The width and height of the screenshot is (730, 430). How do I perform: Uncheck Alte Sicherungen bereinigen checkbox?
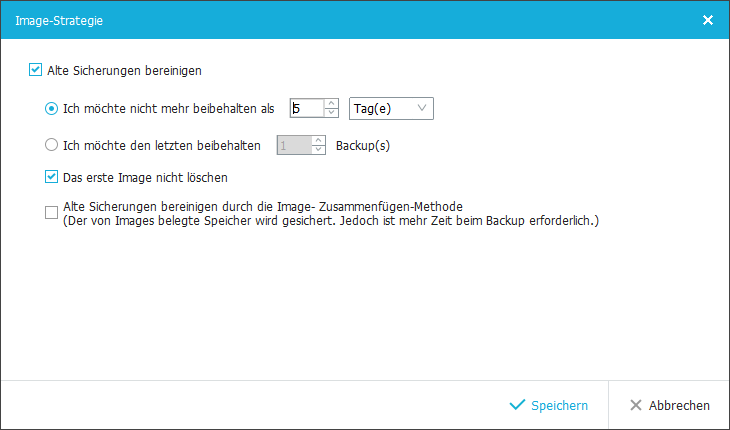coord(35,70)
